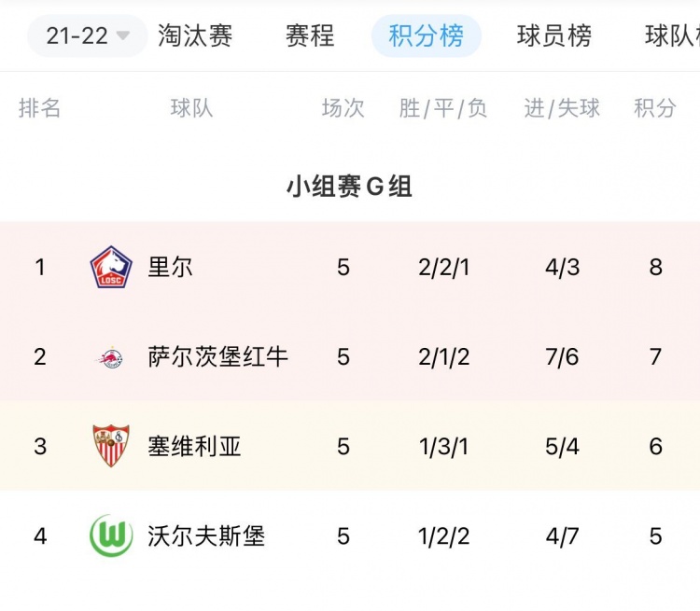Open team name 里尔
Viewport: 700px width, 611px height.
[170, 268]
